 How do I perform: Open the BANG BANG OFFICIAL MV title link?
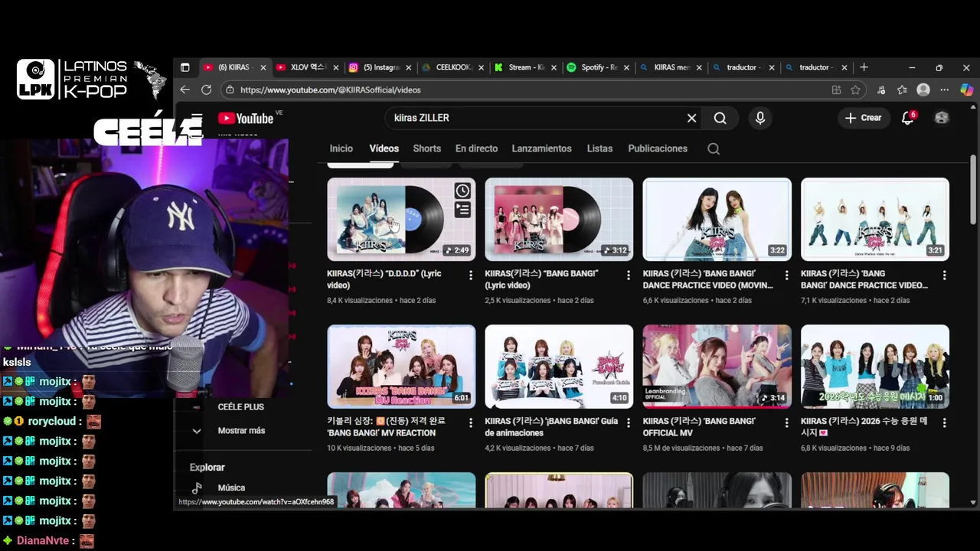[699, 427]
